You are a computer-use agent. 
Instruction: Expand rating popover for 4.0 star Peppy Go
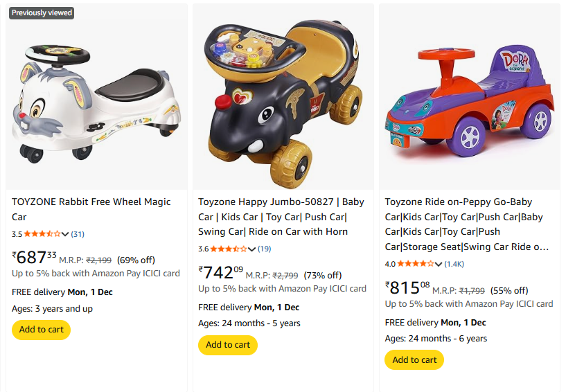coord(439,264)
